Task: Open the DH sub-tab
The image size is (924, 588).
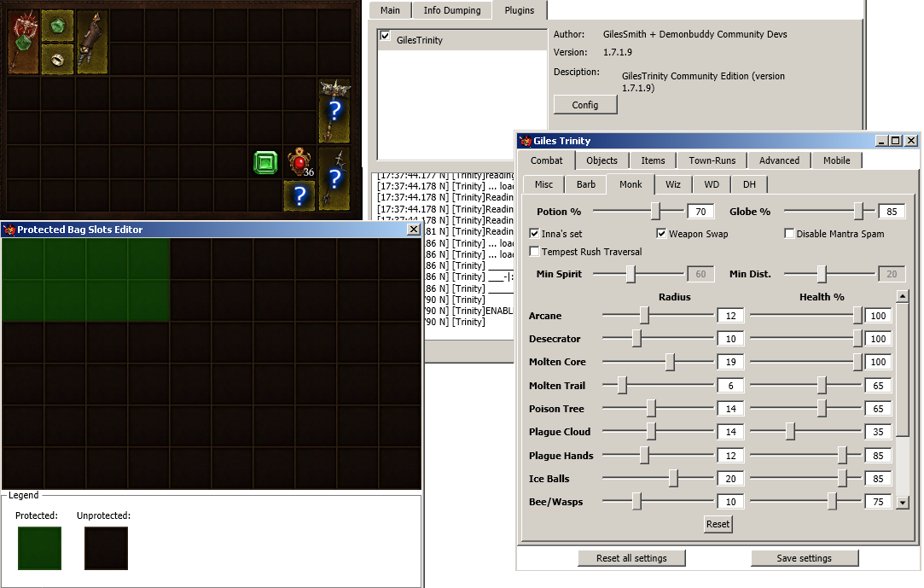Action: (x=749, y=184)
